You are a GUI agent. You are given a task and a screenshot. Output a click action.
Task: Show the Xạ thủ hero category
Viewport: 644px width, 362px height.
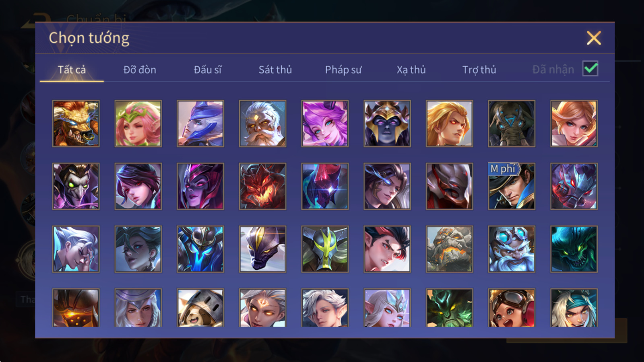pyautogui.click(x=411, y=70)
